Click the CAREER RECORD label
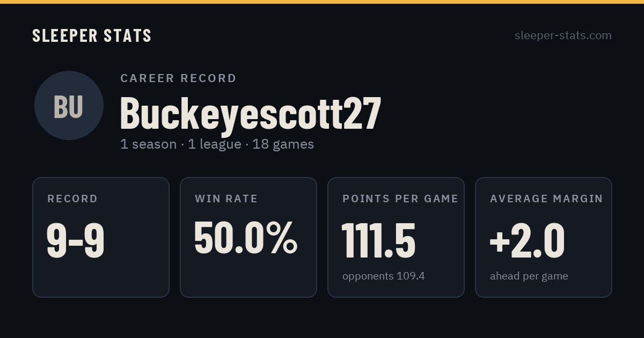This screenshot has height=338, width=644. tap(178, 78)
